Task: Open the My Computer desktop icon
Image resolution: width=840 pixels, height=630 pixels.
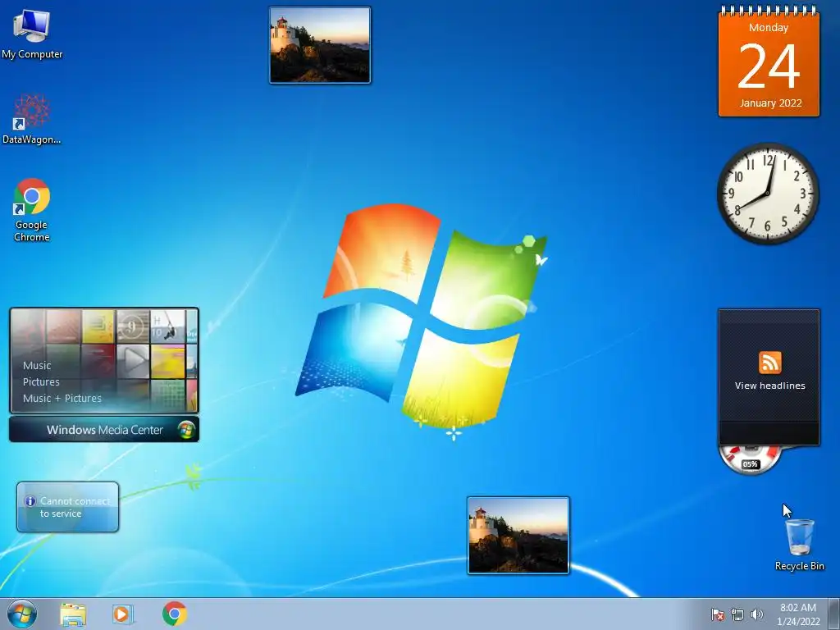Action: pyautogui.click(x=32, y=34)
